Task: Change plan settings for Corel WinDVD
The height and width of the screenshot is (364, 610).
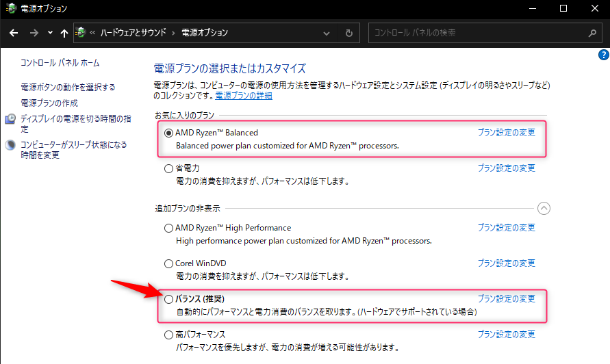Action: click(x=507, y=263)
